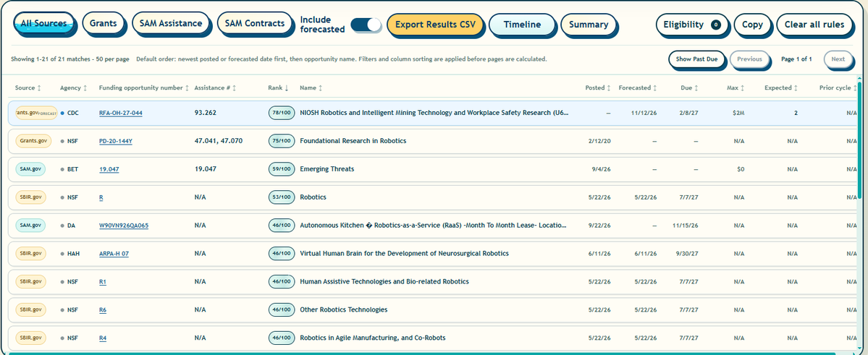Select the Foundational Research in Robotics name
This screenshot has width=868, height=355.
[x=353, y=141]
